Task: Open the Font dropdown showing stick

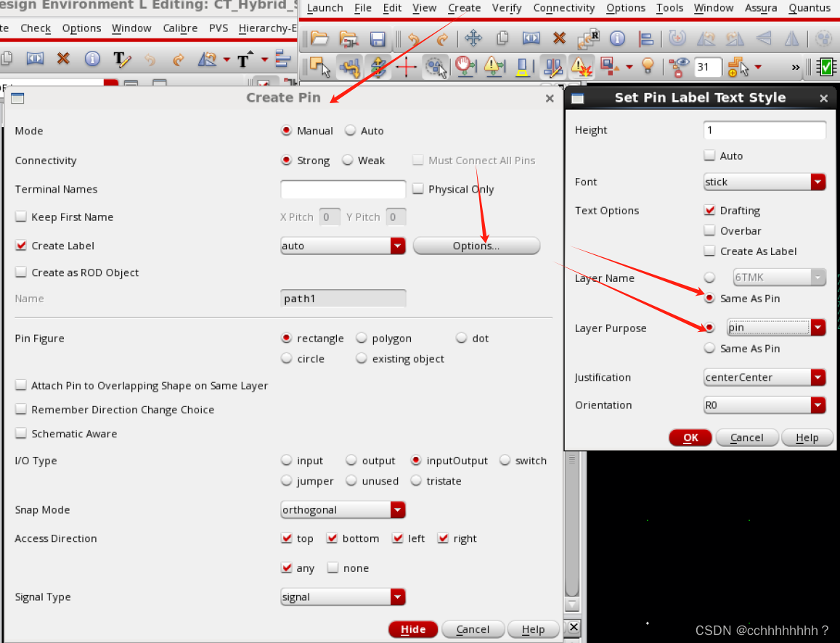Action: [x=764, y=182]
